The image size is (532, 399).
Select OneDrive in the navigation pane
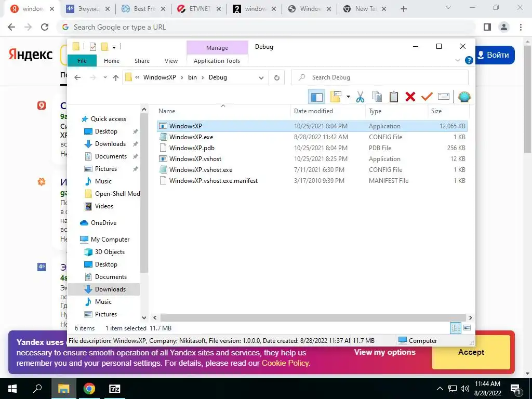coord(98,223)
